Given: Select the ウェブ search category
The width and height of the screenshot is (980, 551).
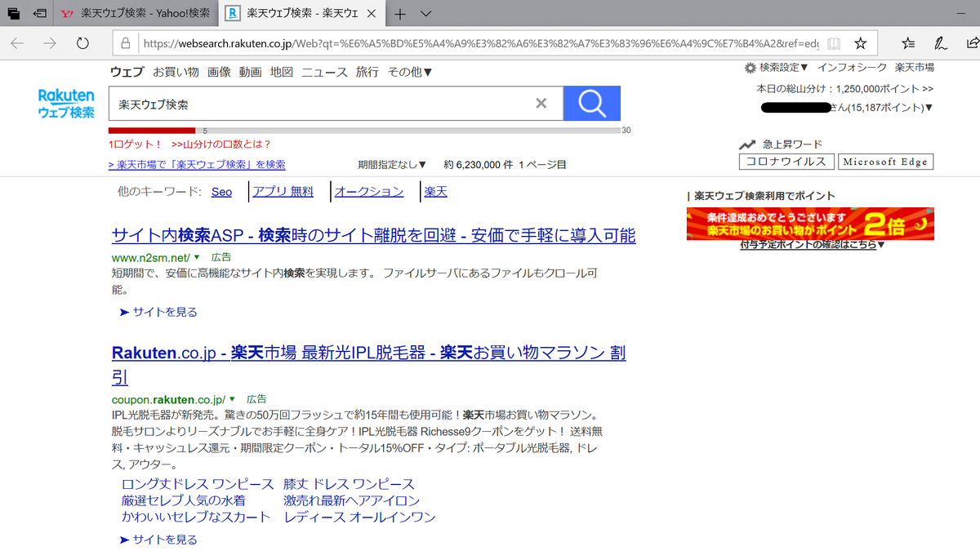Looking at the screenshot, I should tap(127, 72).
